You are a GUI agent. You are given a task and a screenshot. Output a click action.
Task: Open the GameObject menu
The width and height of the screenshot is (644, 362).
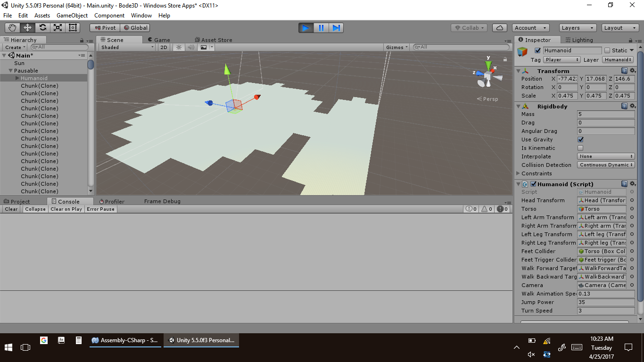pos(72,16)
